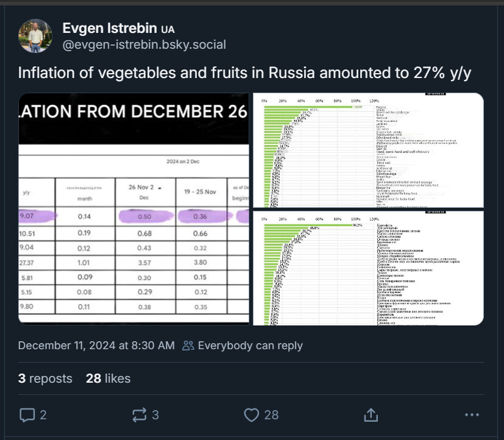Click the December 11, 2024 timestamp

[x=96, y=346]
